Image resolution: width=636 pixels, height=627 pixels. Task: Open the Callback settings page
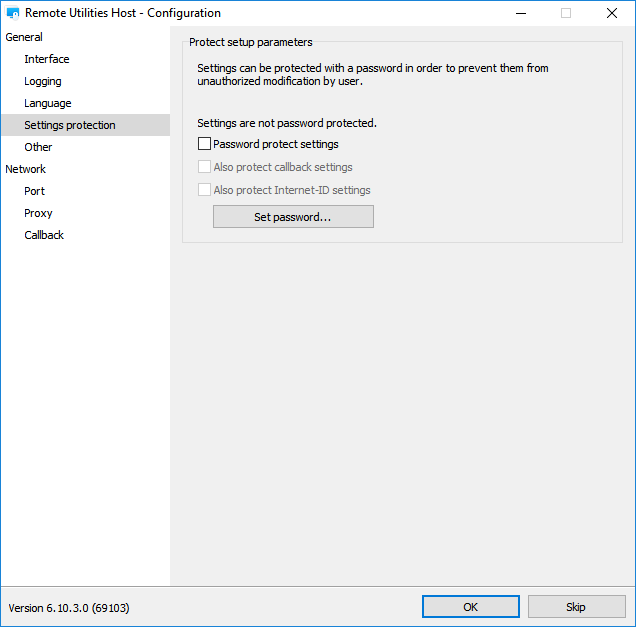tap(44, 235)
